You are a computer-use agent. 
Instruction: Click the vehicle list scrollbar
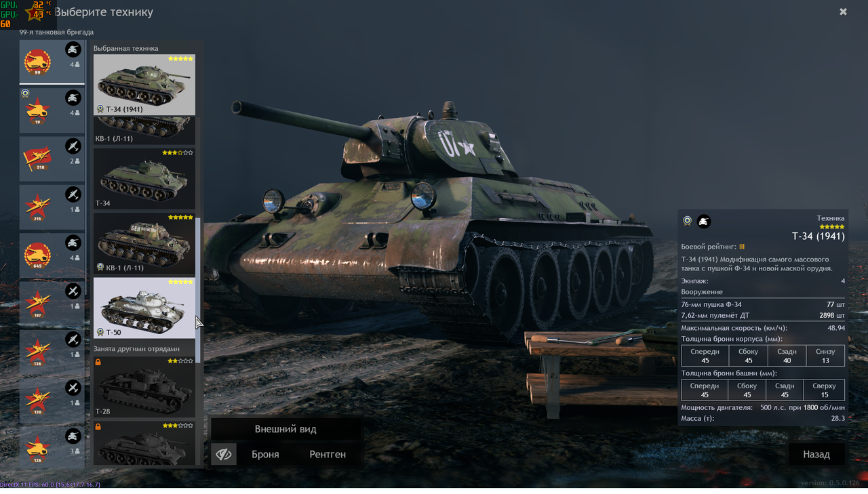coord(198,290)
